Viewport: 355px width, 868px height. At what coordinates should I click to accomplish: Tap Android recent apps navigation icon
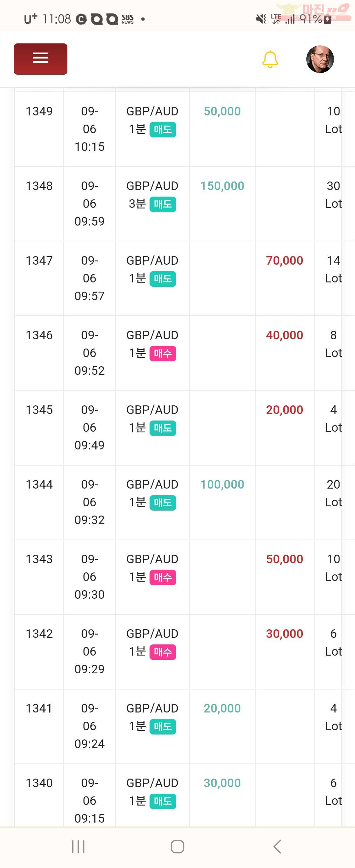coord(78,846)
